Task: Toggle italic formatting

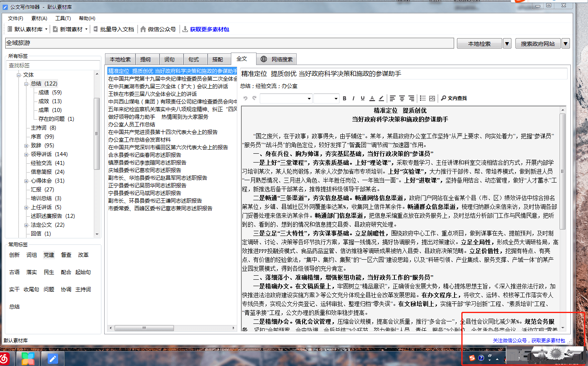Action: click(x=353, y=98)
